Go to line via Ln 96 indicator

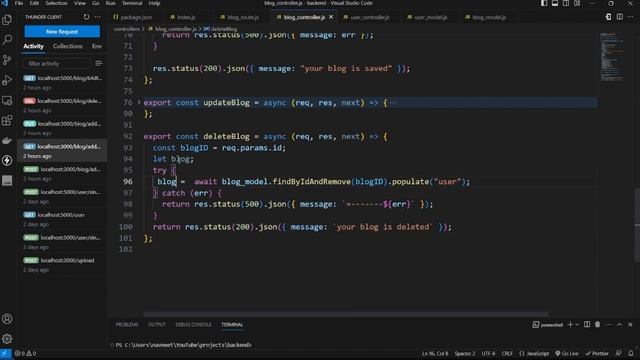(x=435, y=353)
